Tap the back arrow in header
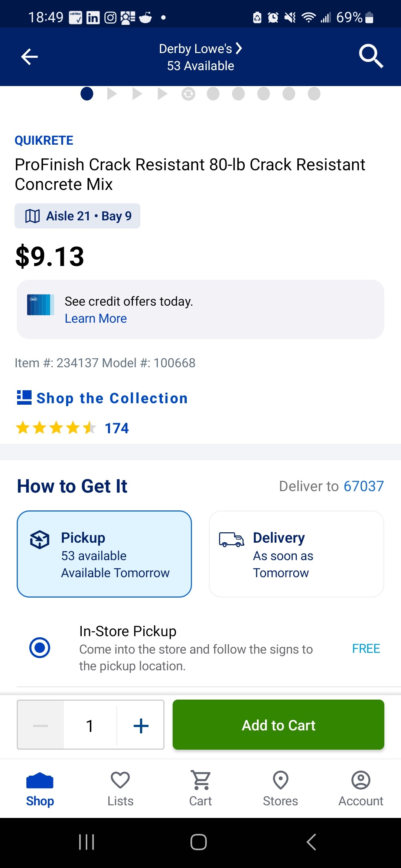The image size is (401, 868). 30,57
